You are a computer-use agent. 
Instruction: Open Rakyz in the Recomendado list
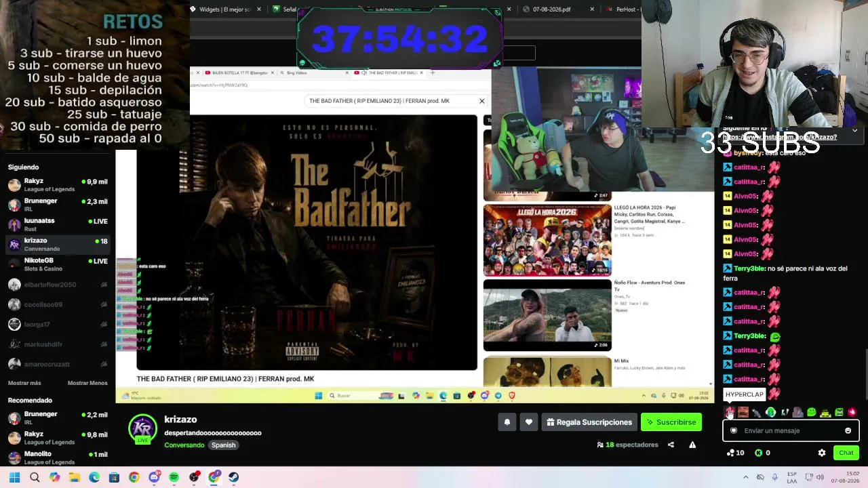58,438
